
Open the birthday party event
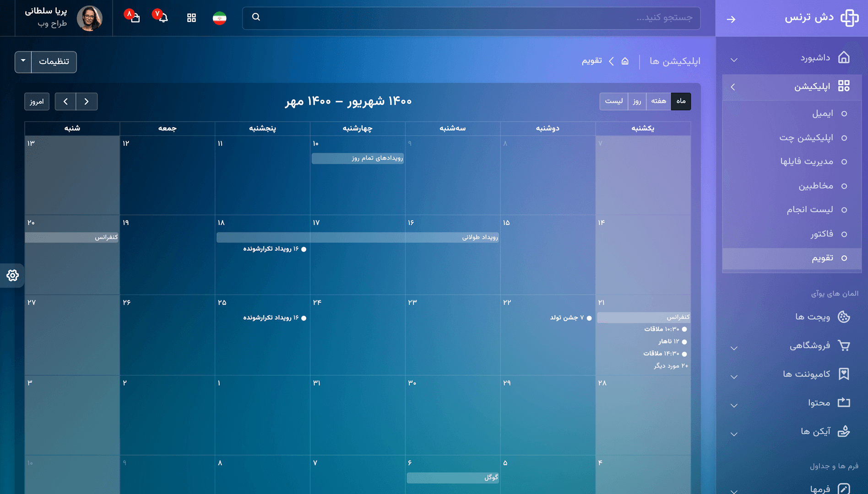571,318
